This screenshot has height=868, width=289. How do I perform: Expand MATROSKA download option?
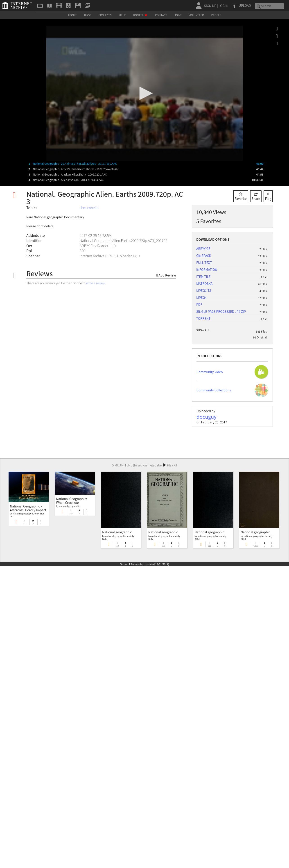[204, 284]
